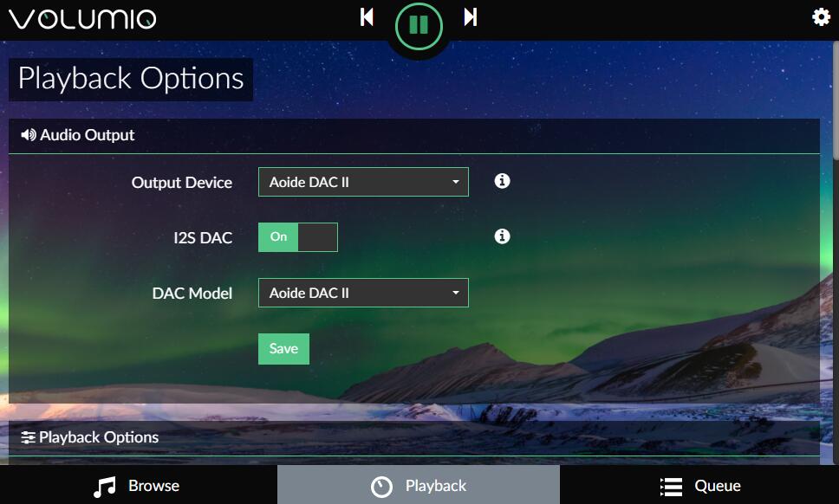Image resolution: width=839 pixels, height=504 pixels.
Task: Go to the Queue tab
Action: point(699,485)
